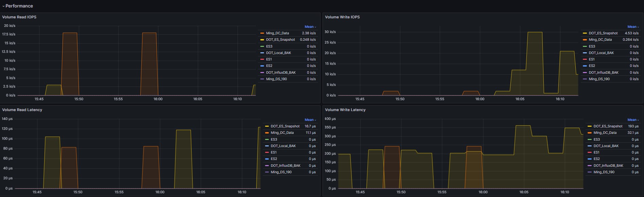Toggle DOT_ES_Snapshot series in Volume Write IOPS legend
644x197 pixels.
pyautogui.click(x=603, y=33)
